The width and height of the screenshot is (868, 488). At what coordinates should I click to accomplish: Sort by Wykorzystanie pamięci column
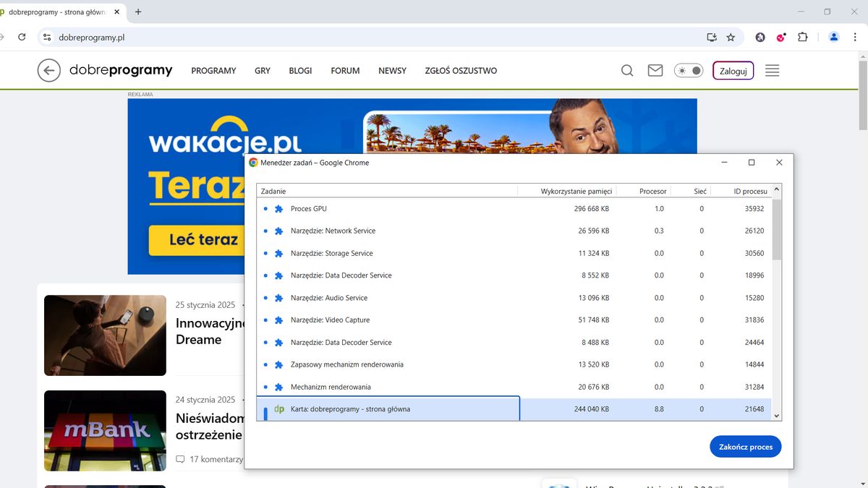[567, 191]
